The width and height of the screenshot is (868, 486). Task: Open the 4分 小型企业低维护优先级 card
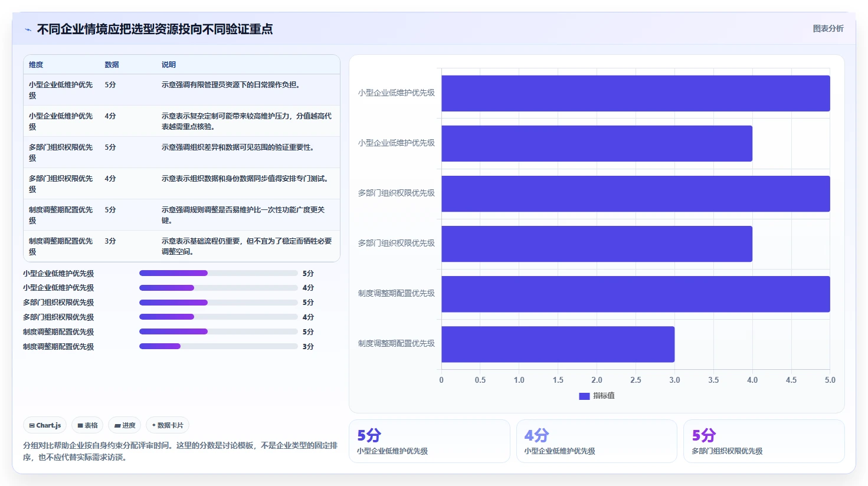[597, 441]
